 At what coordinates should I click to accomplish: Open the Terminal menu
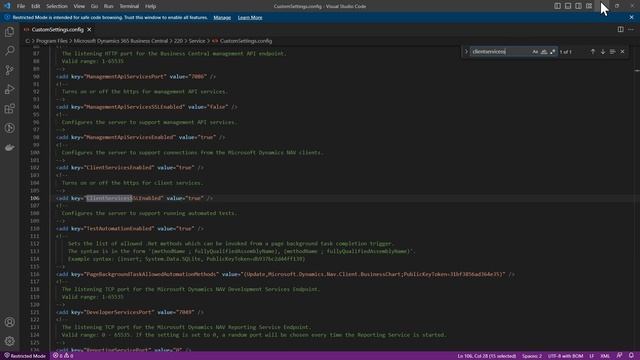point(129,6)
